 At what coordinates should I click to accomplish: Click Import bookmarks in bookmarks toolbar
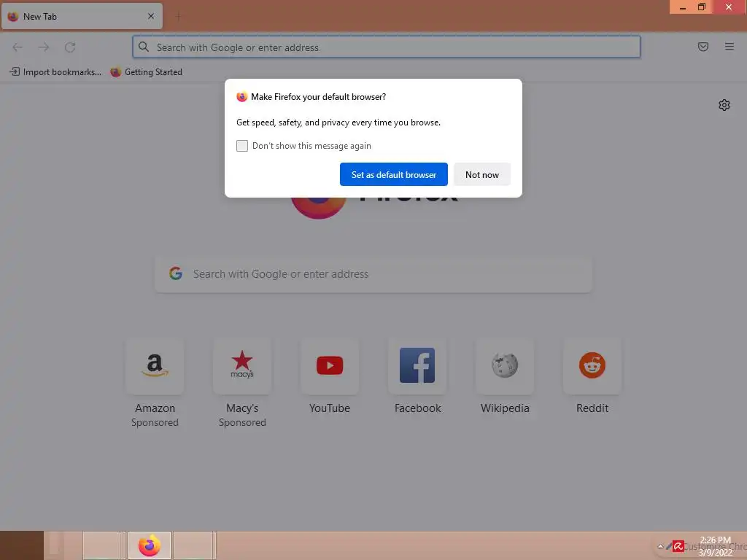pyautogui.click(x=55, y=72)
